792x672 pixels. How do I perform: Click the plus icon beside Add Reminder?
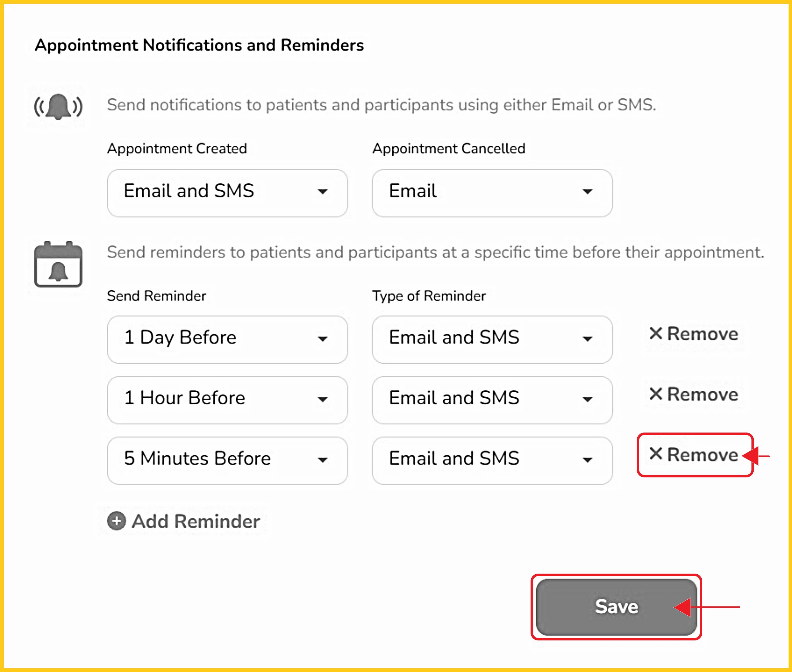click(117, 521)
